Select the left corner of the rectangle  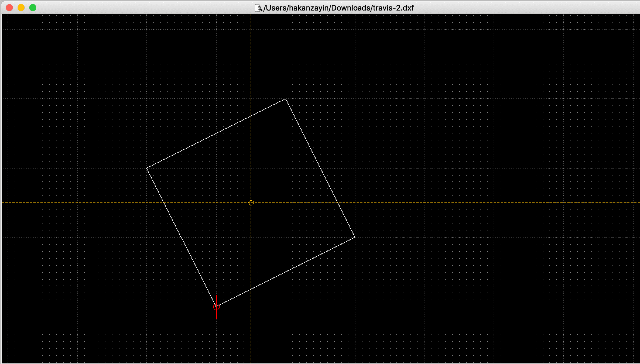tap(147, 168)
